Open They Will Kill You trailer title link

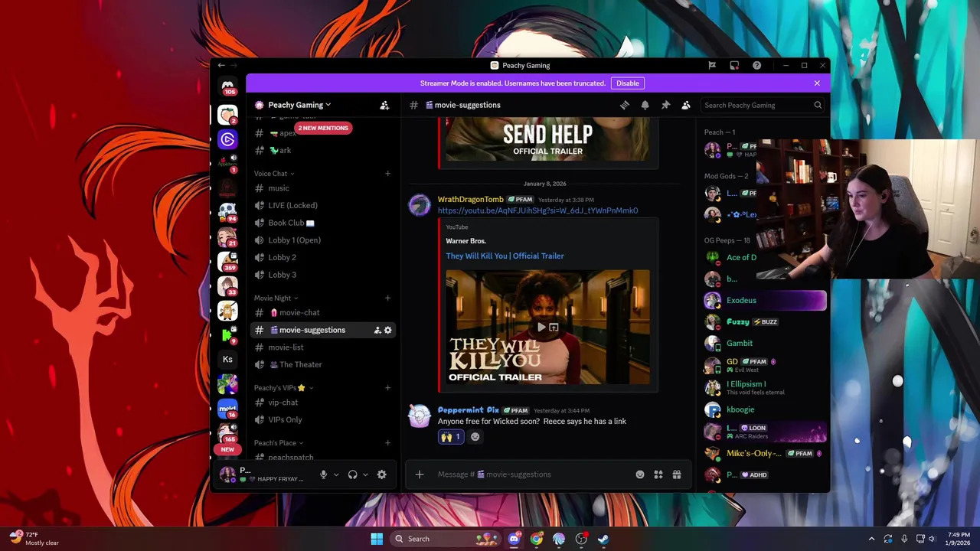point(505,256)
